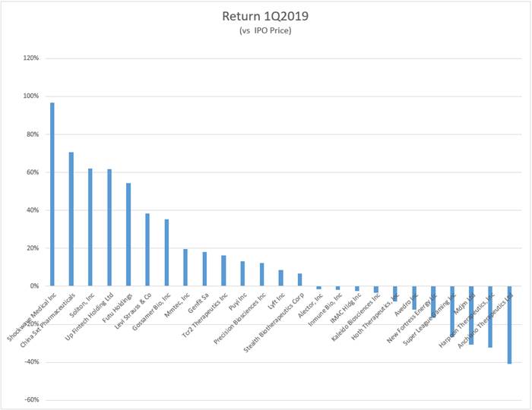Click the 'Genfit Sa' category label
Image resolution: width=532 pixels, height=410 pixels.
pos(198,303)
